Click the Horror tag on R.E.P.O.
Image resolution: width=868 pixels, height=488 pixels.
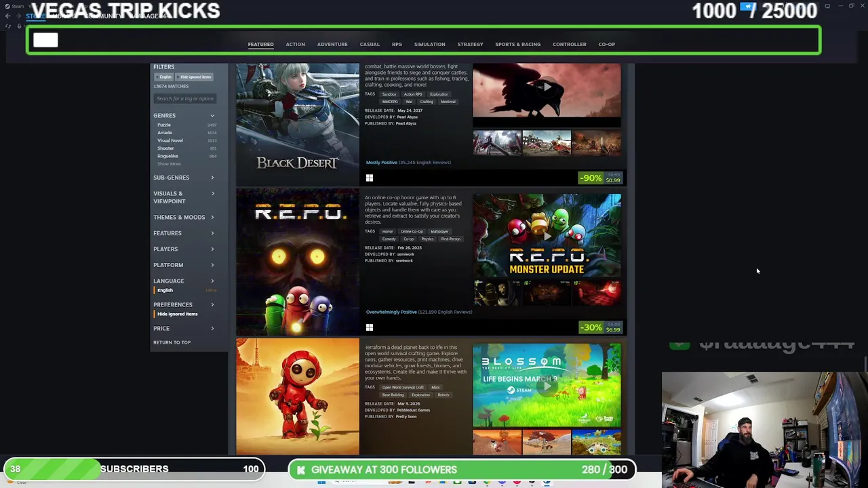pos(387,231)
